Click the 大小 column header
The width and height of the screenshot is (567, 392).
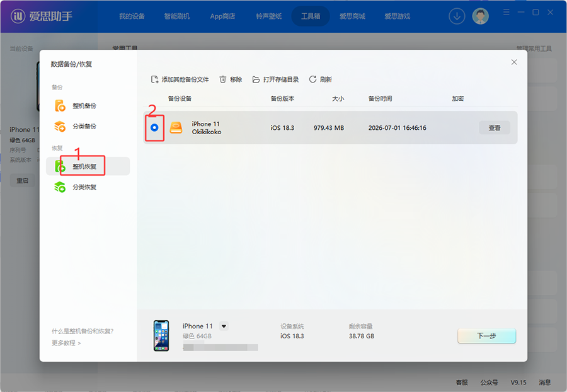[x=338, y=98]
